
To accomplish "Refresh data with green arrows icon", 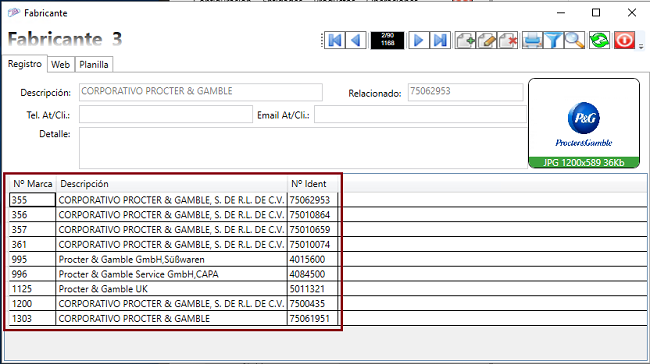I will click(x=599, y=40).
